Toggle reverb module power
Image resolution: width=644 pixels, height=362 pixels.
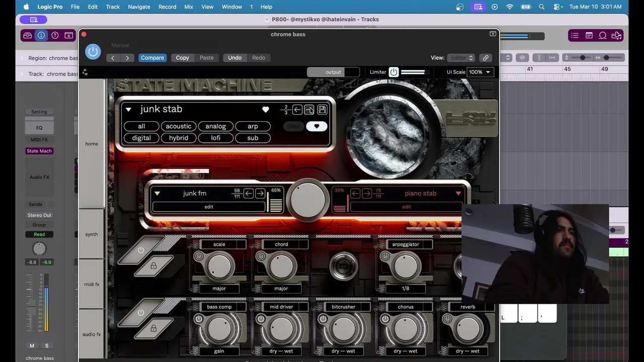click(x=447, y=319)
